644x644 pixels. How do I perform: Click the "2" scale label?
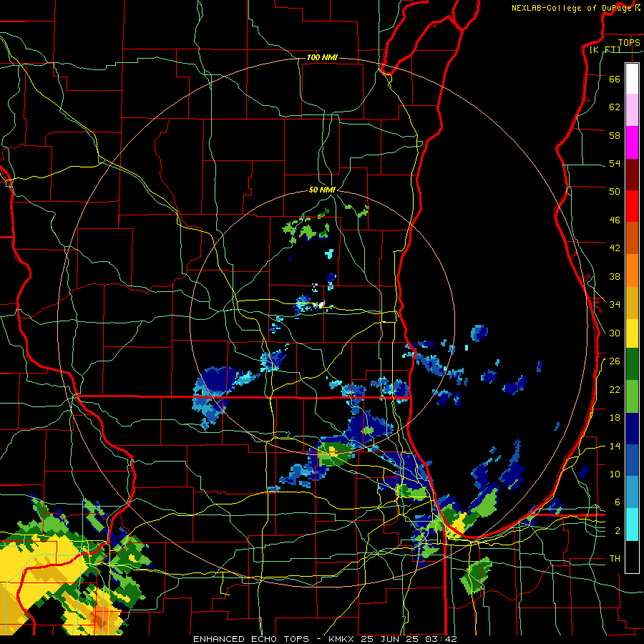618,531
